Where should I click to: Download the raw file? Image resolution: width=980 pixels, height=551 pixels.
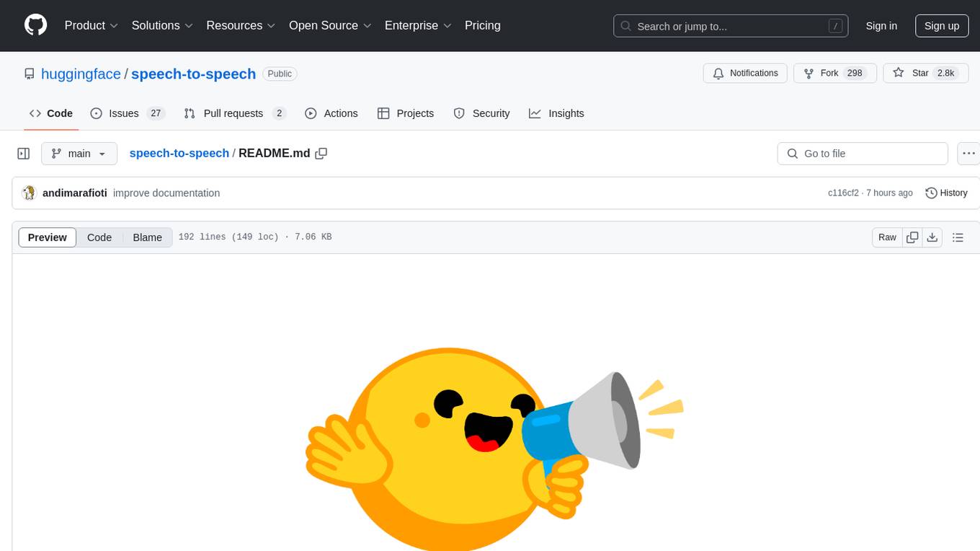tap(932, 237)
